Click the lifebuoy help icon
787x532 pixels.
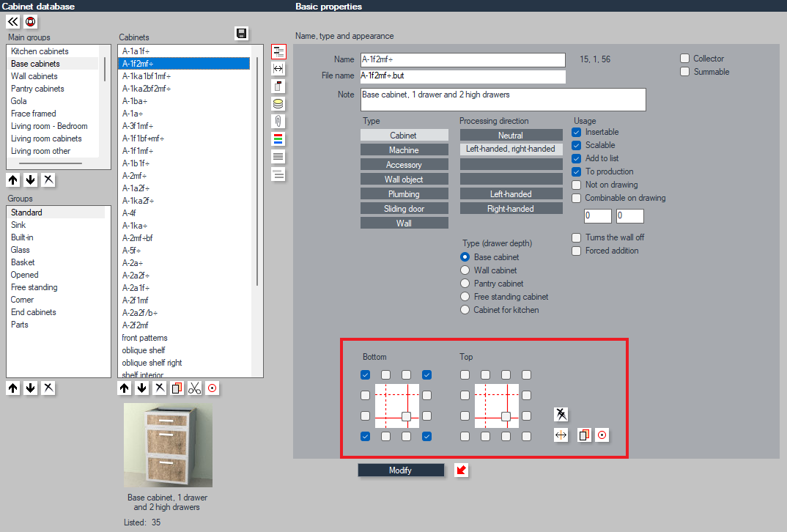click(x=31, y=21)
